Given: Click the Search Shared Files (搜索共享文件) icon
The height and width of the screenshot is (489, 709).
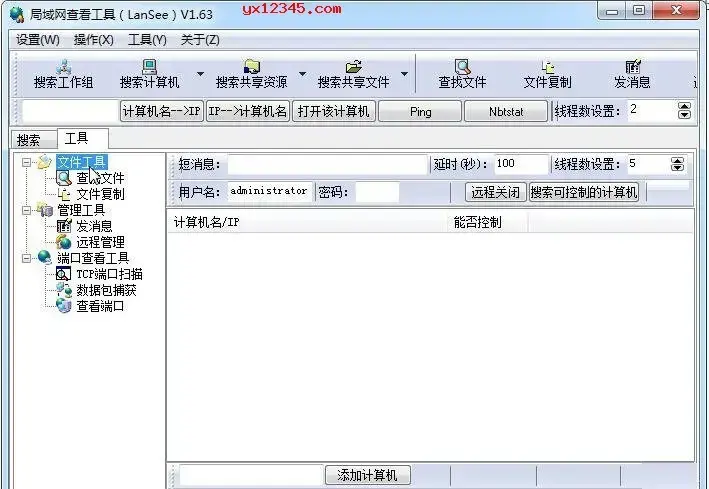Looking at the screenshot, I should pos(354,67).
